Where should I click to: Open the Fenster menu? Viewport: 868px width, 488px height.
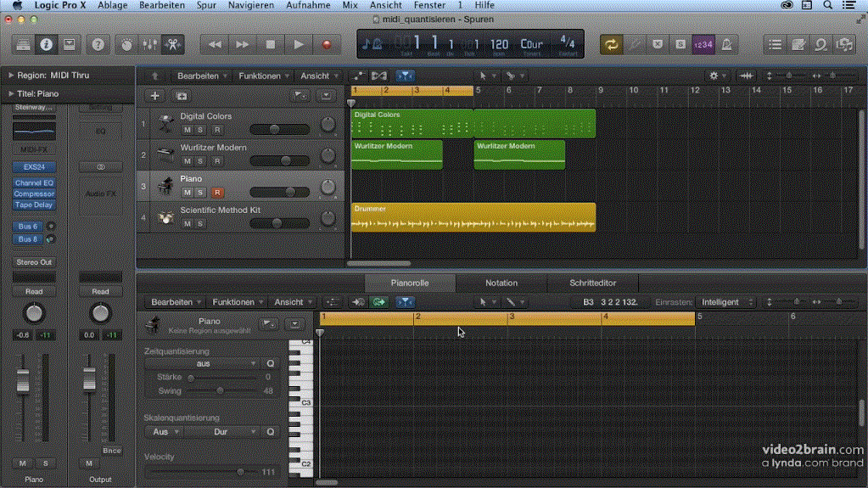click(429, 5)
